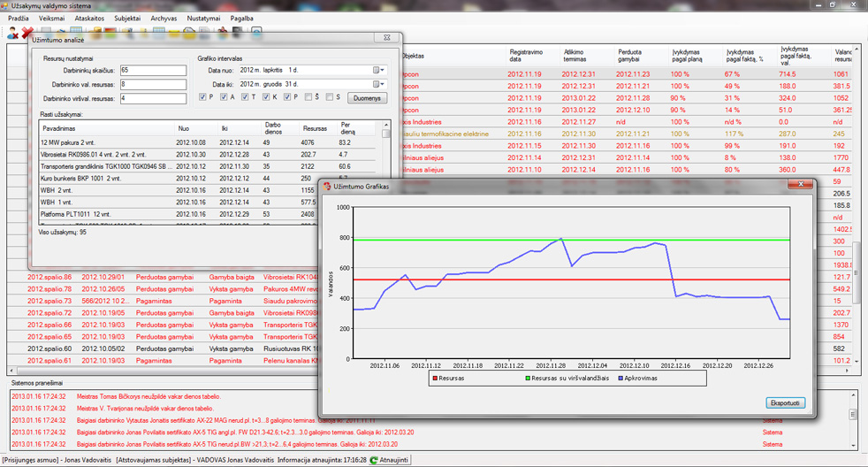Open the Ataskaitos menu
Screen dimensions: 868x467
click(x=89, y=19)
